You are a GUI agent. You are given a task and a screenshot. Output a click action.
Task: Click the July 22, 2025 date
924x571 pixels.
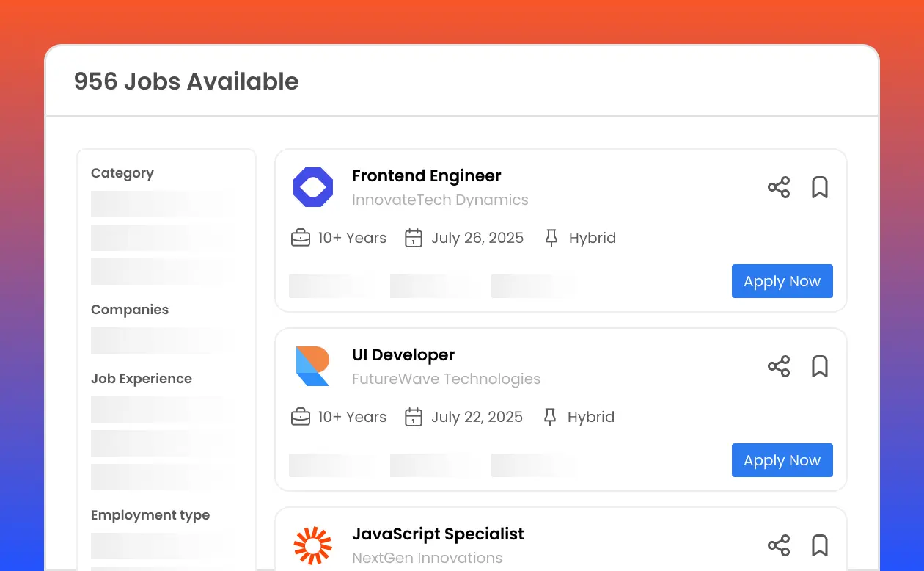click(477, 417)
